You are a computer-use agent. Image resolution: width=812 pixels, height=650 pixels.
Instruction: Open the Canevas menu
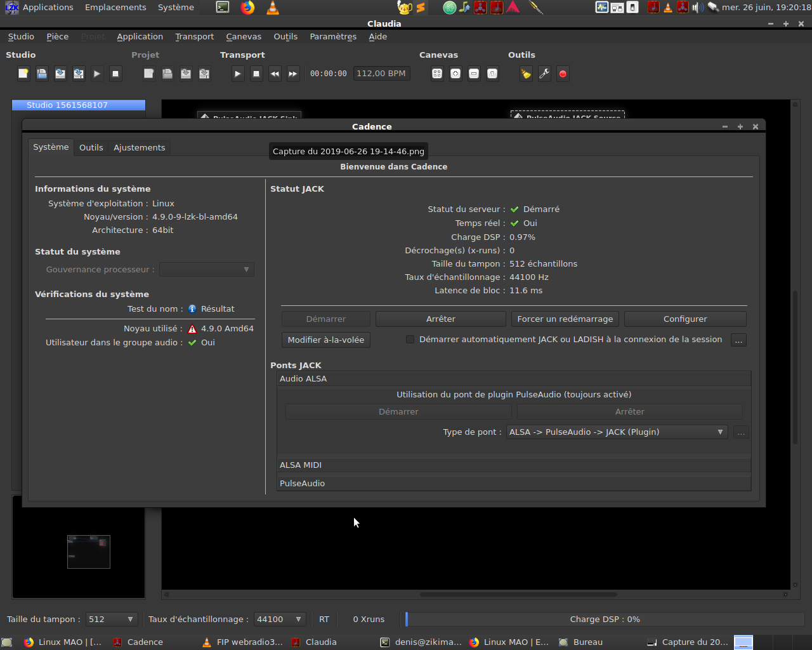tap(244, 37)
